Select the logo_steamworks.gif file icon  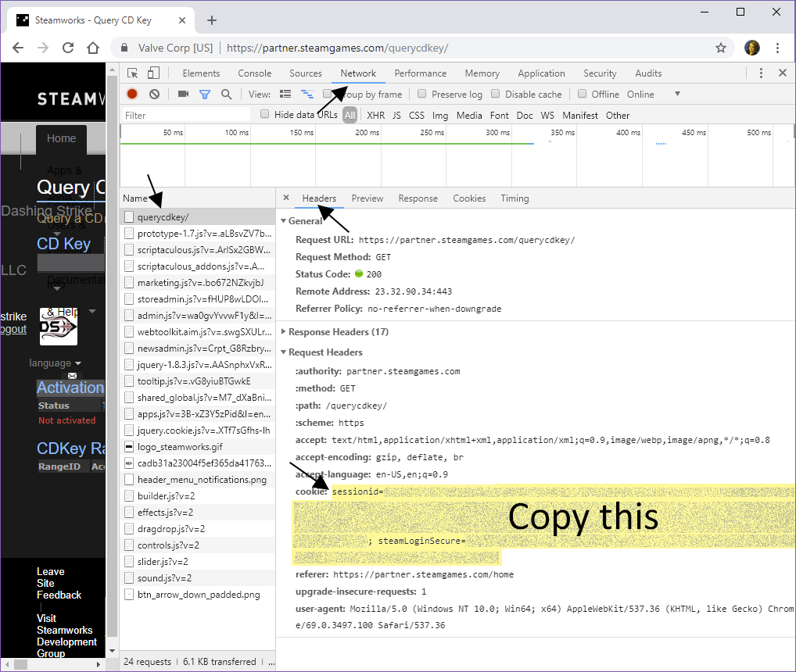(129, 447)
